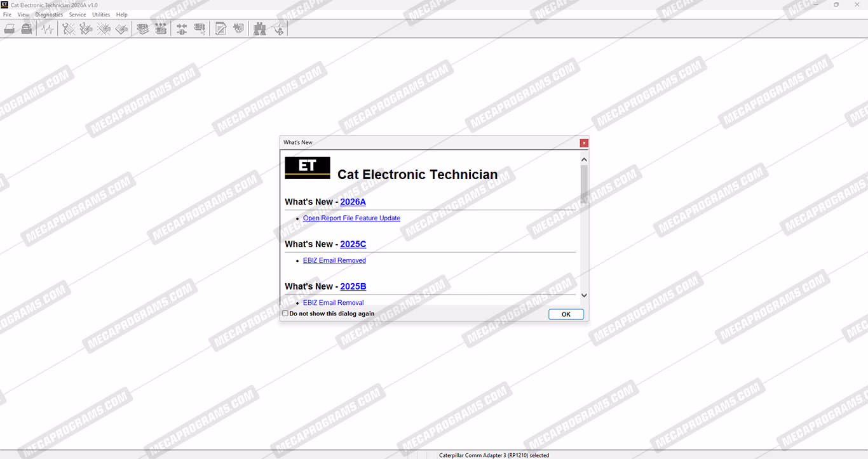Open the Utilities menu

101,15
